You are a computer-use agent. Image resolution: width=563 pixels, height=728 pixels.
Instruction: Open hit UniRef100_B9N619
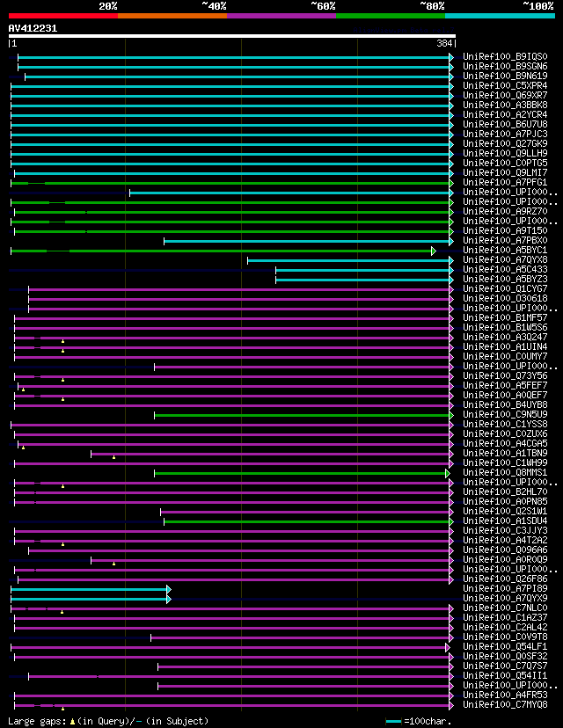[x=505, y=76]
